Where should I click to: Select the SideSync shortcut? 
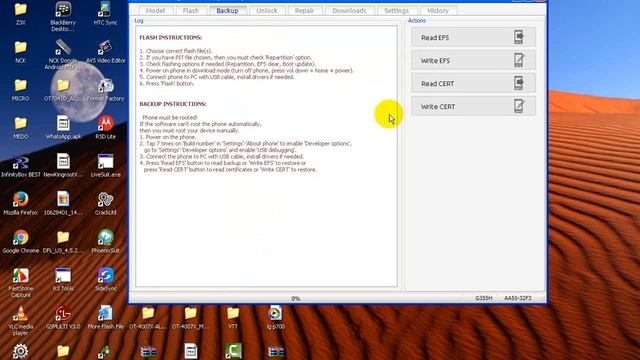tap(105, 280)
